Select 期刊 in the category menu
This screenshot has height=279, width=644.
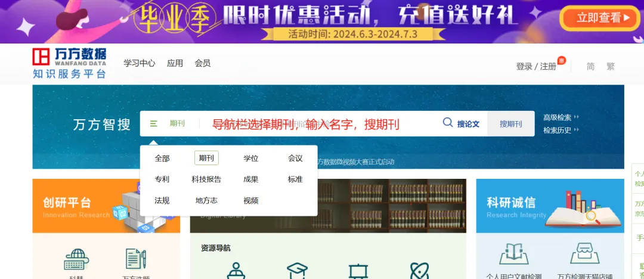coord(206,158)
